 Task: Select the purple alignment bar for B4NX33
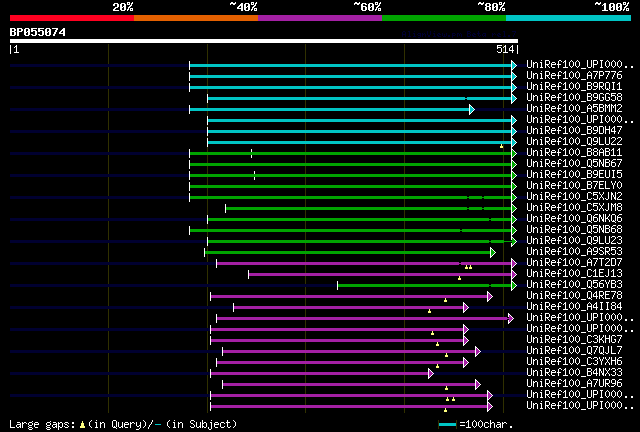click(x=322, y=374)
